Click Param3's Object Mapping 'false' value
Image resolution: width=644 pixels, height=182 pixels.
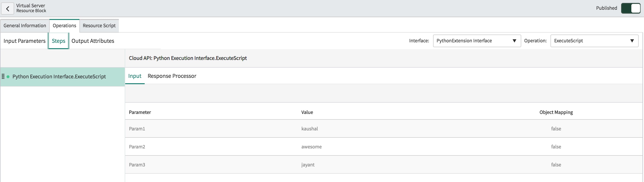click(556, 165)
